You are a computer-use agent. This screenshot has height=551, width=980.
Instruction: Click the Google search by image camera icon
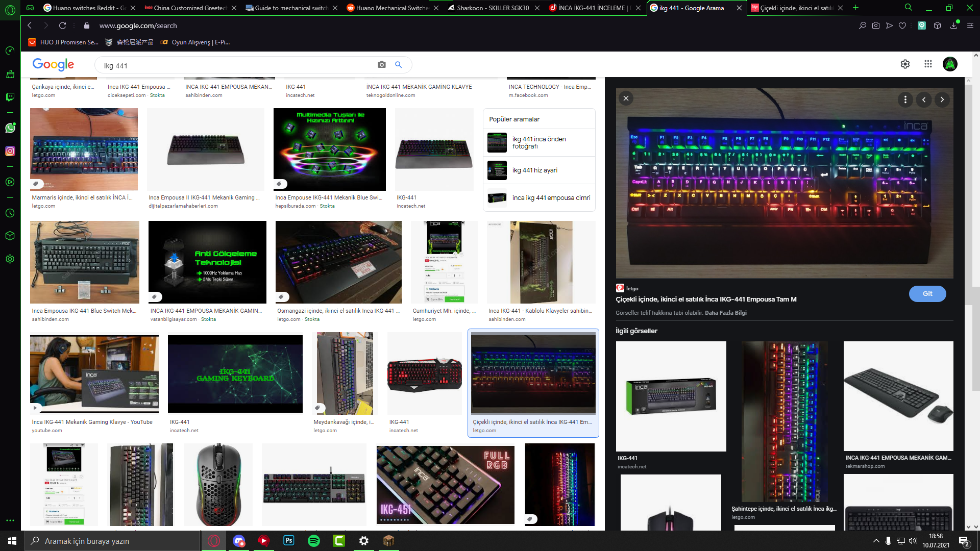click(382, 65)
